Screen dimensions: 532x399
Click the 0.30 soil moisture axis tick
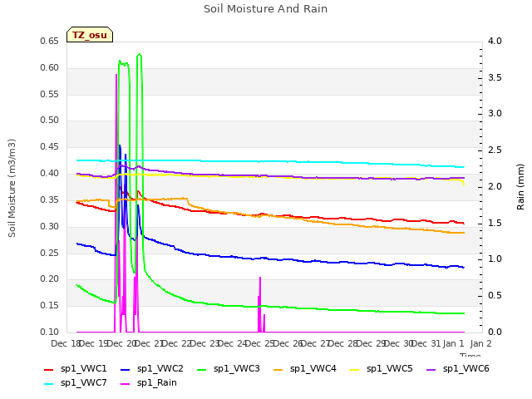click(x=50, y=226)
